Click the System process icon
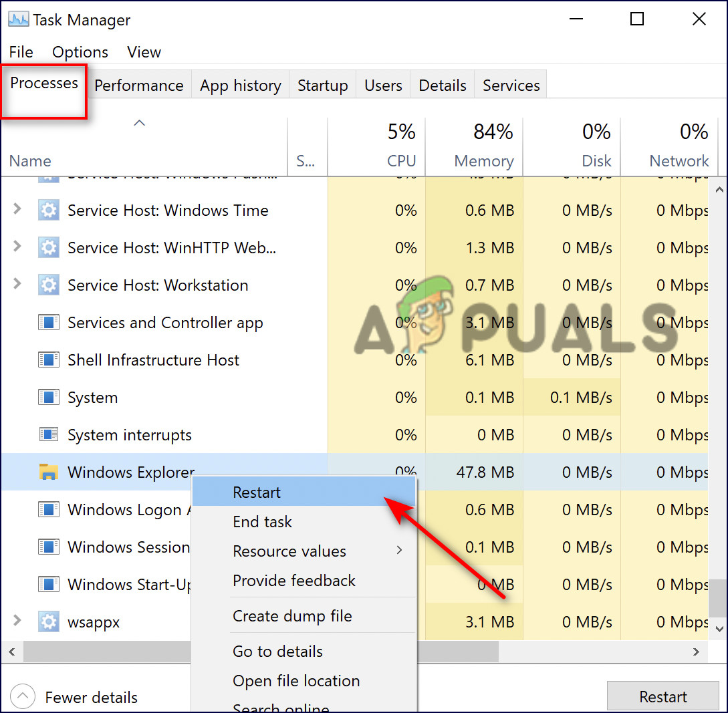Screen dimensions: 728x713 click(x=48, y=398)
